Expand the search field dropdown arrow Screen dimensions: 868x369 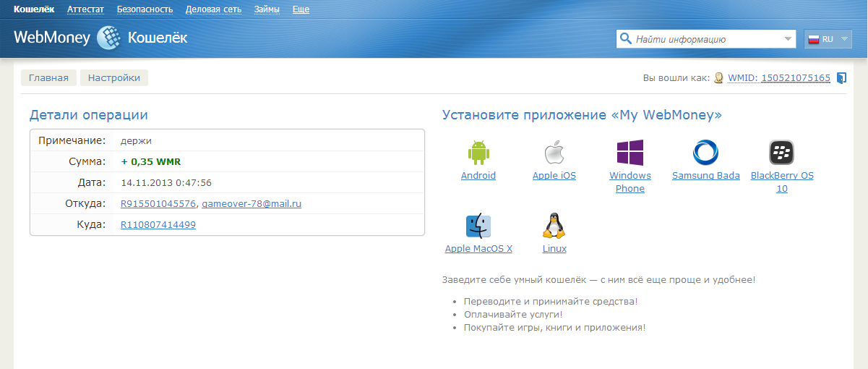click(788, 39)
